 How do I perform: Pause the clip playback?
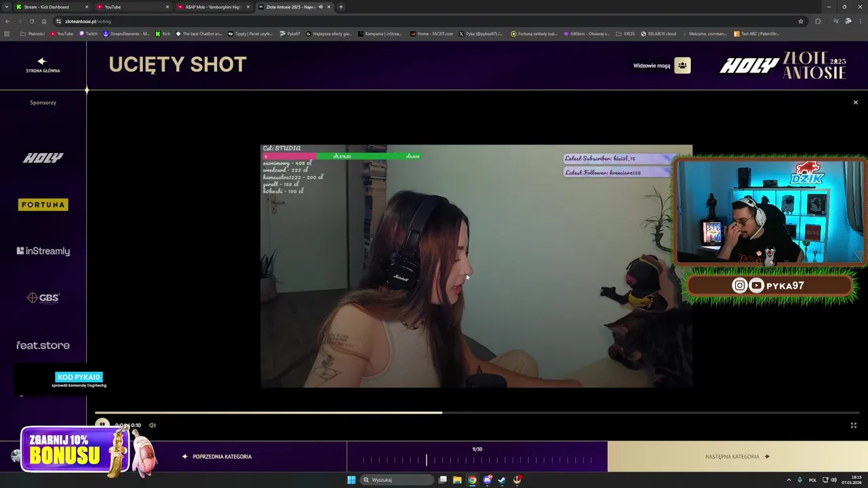pyautogui.click(x=102, y=425)
